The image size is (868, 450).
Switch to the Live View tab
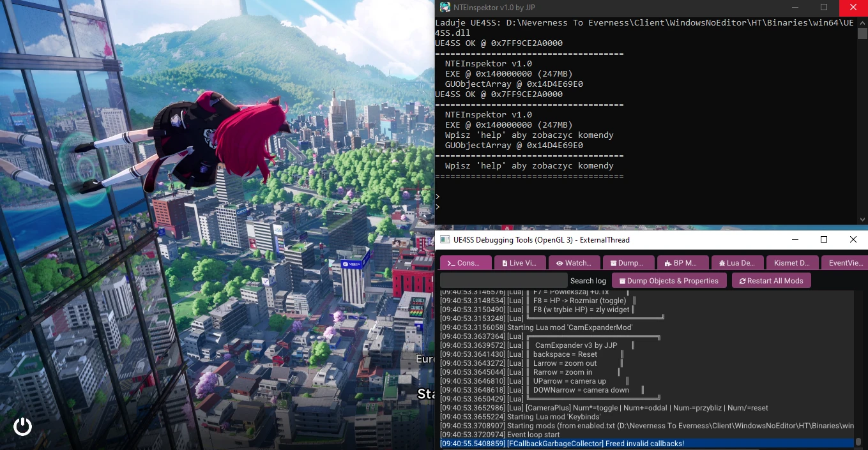520,262
